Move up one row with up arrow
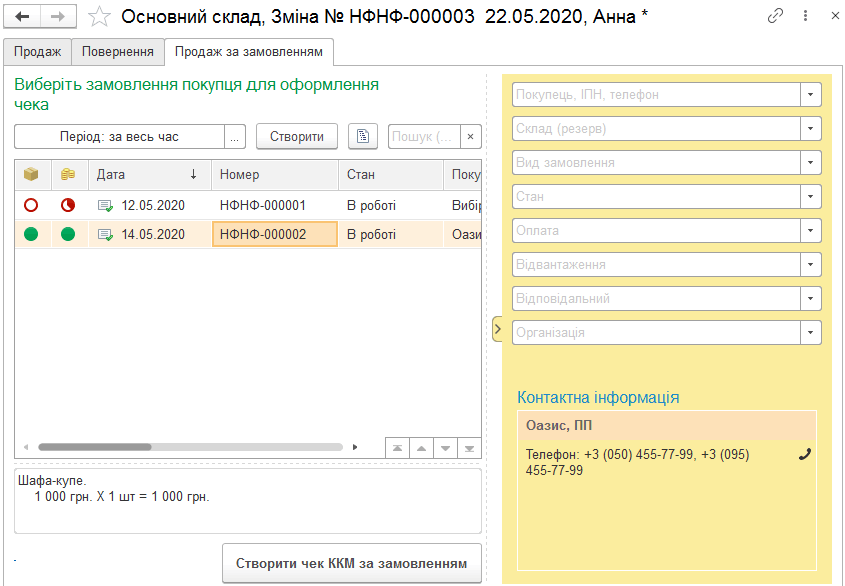 421,448
